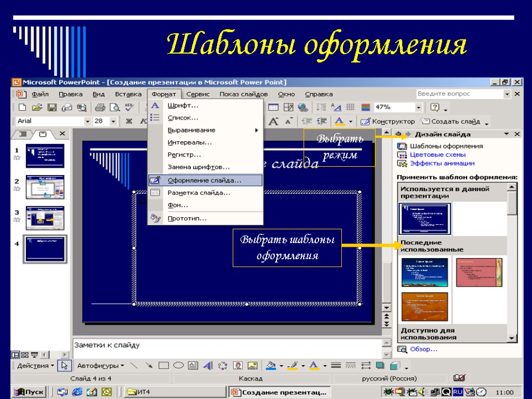Open the Эффекты анимации link

442,163
